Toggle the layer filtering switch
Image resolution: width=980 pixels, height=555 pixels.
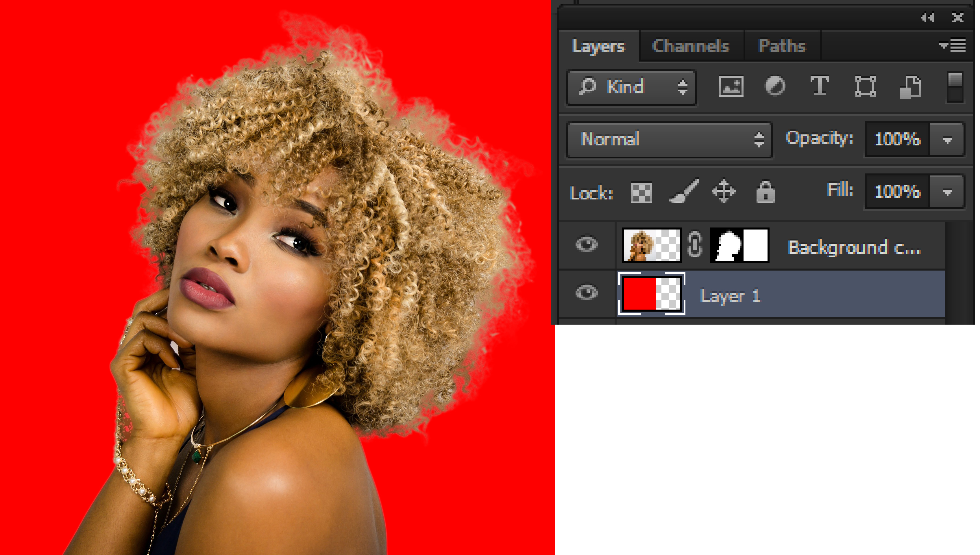click(x=955, y=87)
